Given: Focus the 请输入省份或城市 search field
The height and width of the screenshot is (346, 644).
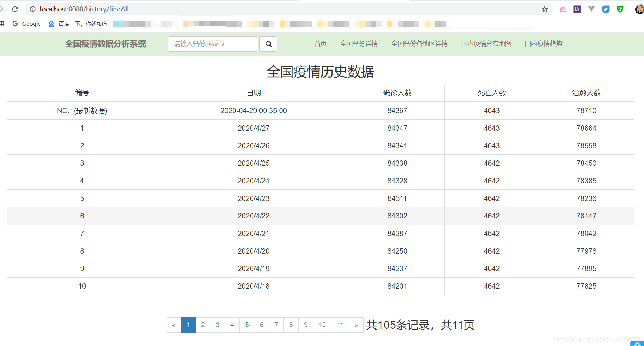Looking at the screenshot, I should tap(213, 44).
